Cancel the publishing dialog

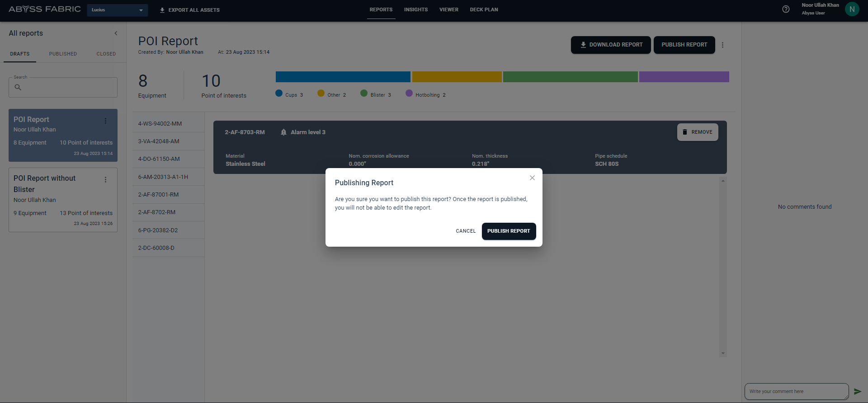465,231
